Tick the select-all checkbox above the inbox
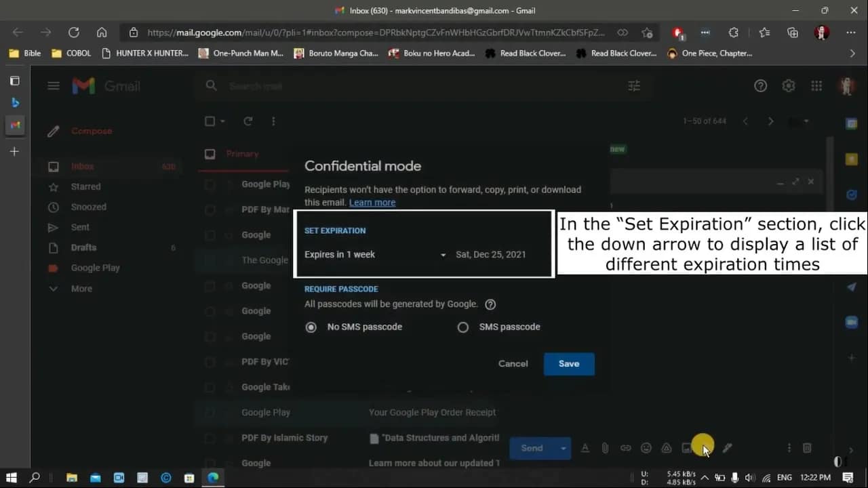The width and height of the screenshot is (868, 488). point(210,121)
